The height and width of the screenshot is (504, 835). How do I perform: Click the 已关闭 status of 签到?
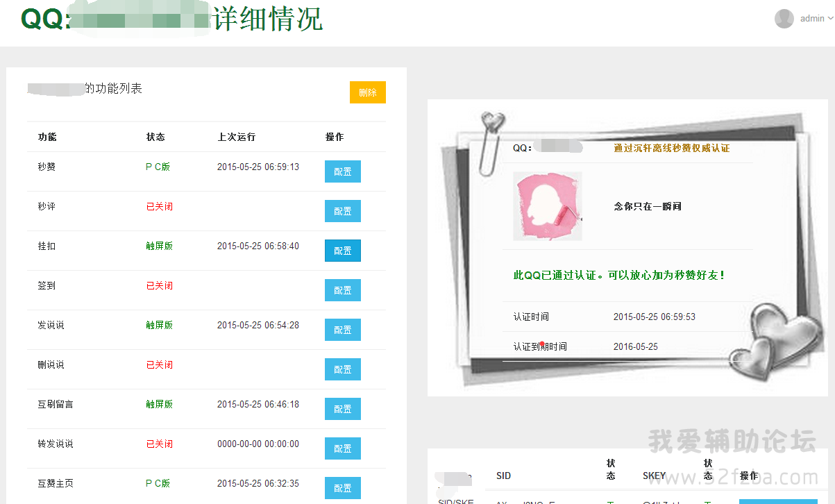pyautogui.click(x=159, y=285)
